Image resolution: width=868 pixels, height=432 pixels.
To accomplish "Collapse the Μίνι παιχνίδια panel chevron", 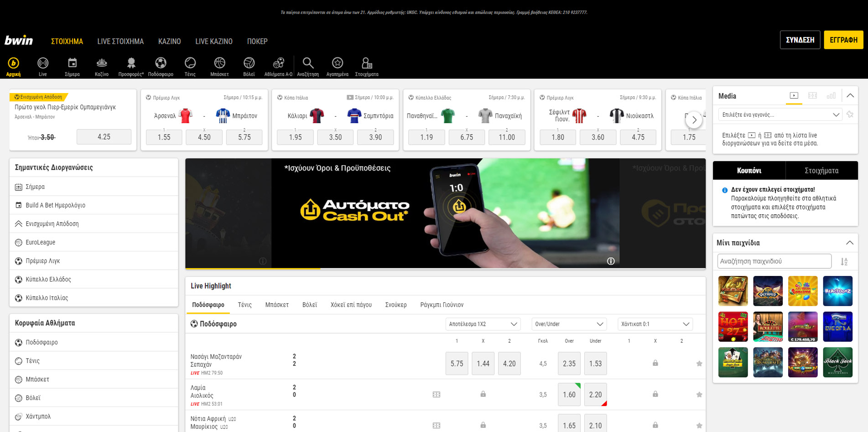I will coord(850,243).
